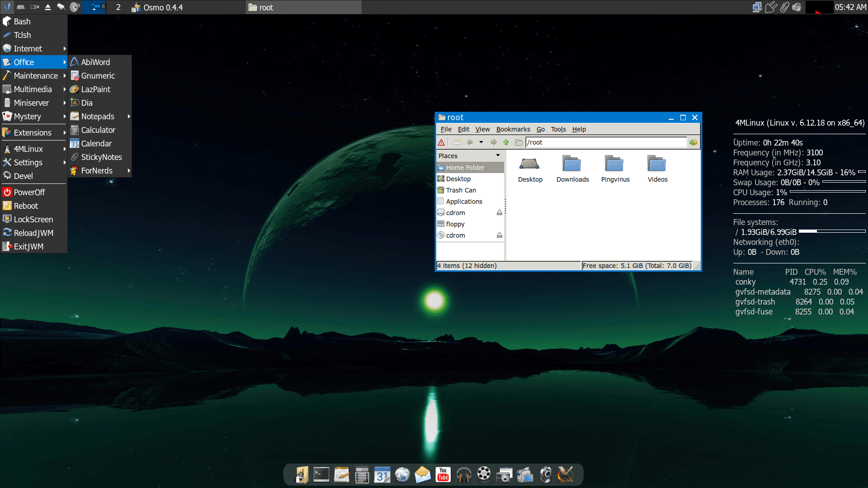Viewport: 868px width, 488px height.
Task: Click the red warning triangle in the file manager toolbar
Action: (441, 142)
